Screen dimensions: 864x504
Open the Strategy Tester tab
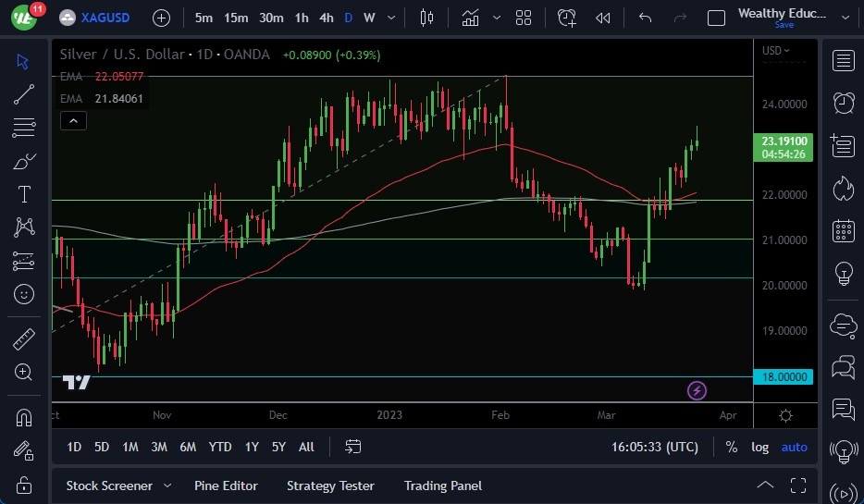(x=330, y=486)
